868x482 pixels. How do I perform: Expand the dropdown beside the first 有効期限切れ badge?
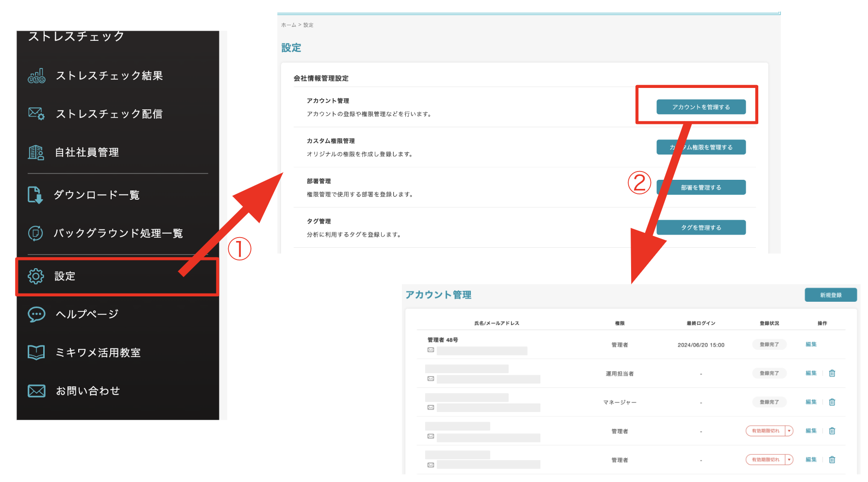point(790,430)
